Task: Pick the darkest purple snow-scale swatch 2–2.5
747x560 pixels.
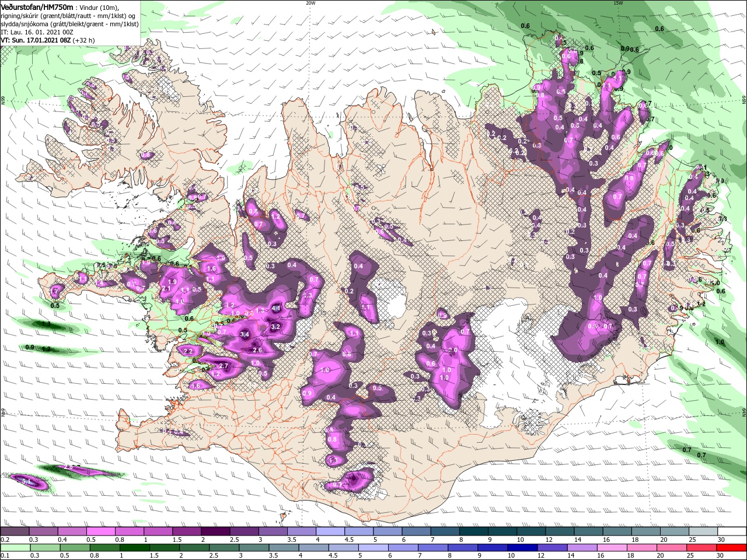Action: pos(215,531)
